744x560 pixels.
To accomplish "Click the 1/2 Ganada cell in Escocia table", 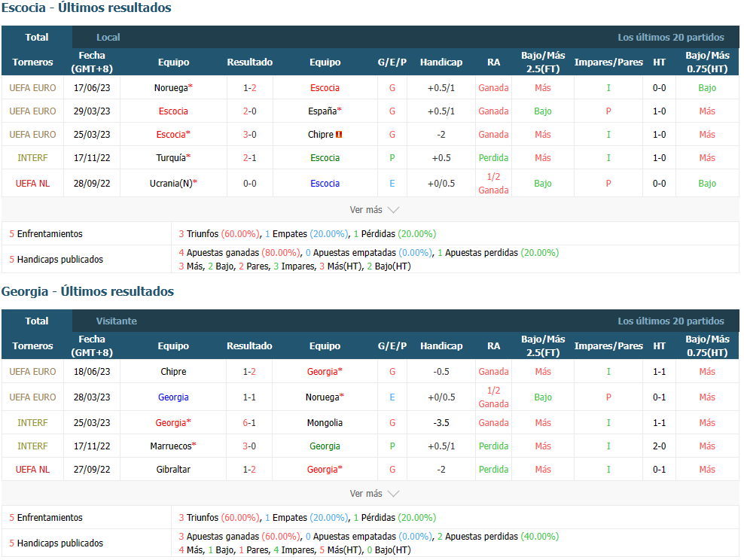I will pyautogui.click(x=493, y=184).
